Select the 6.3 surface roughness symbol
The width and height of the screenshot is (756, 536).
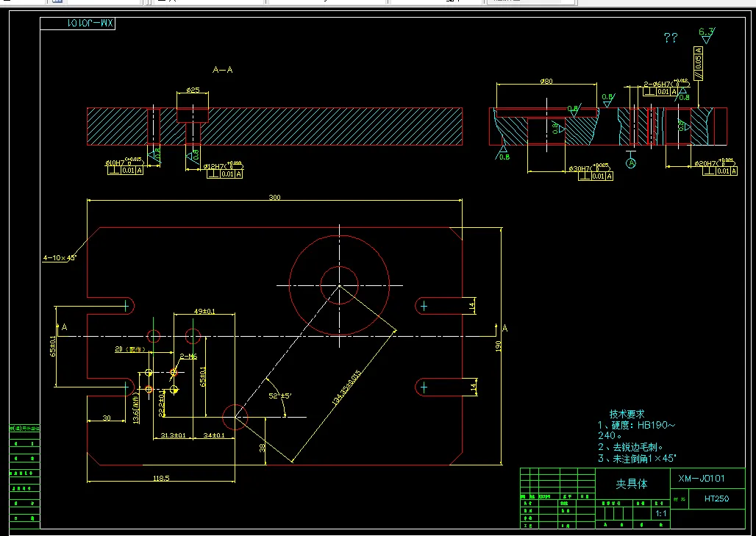click(707, 35)
